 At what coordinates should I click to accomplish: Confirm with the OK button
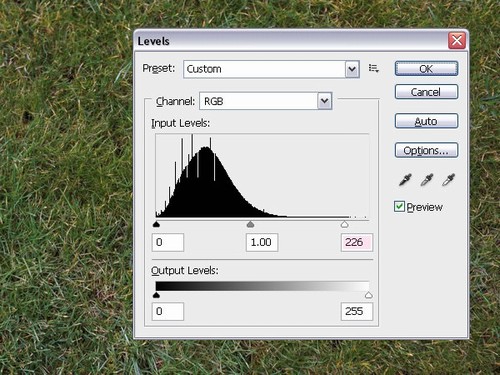click(426, 69)
